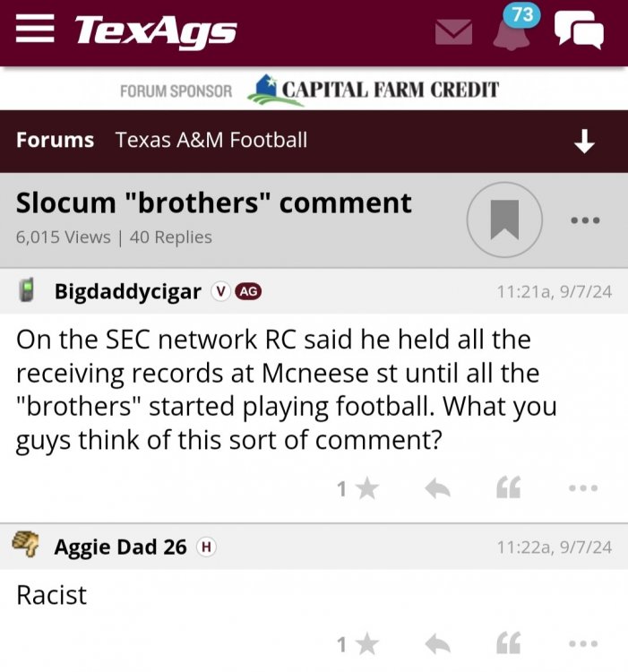628x672 pixels.
Task: Click the Capital Farm Credit sponsor banner
Action: (x=373, y=90)
